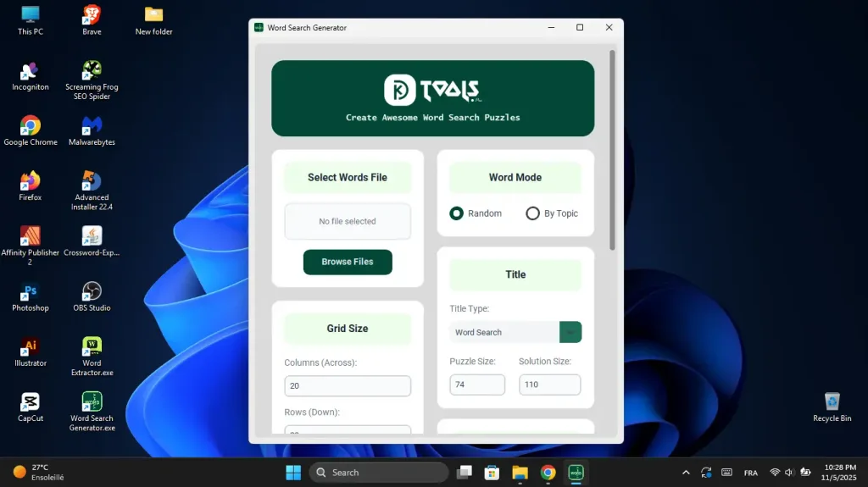Launch OBS Studio from the desktop
Viewport: 868px width, 487px height.
(92, 292)
